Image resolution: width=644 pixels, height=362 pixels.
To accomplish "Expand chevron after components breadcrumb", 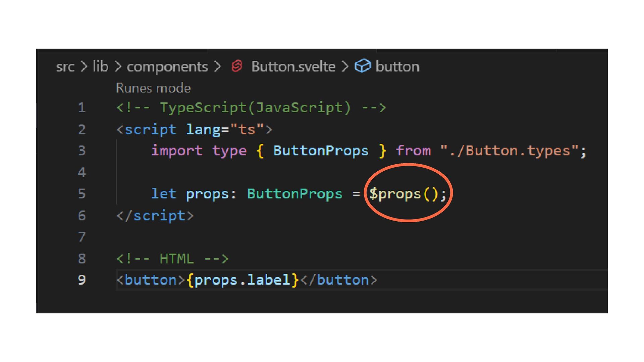I will point(217,66).
